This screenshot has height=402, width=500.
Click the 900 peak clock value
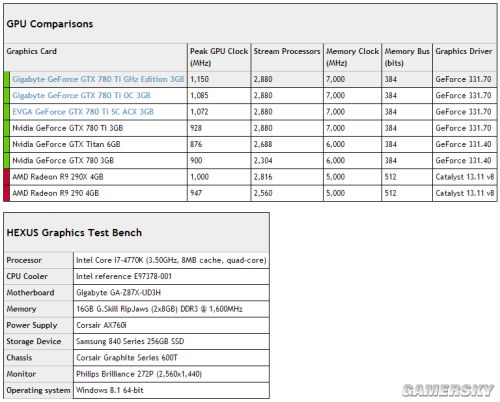[x=196, y=161]
